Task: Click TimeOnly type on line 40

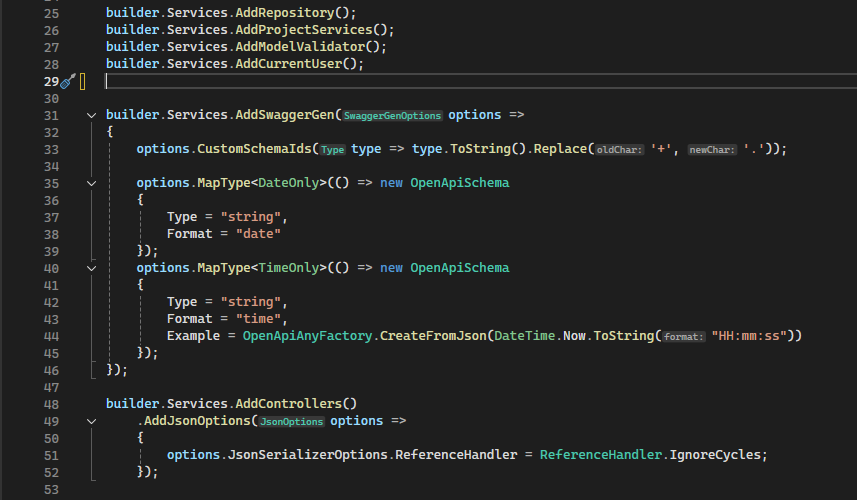Action: (289, 268)
